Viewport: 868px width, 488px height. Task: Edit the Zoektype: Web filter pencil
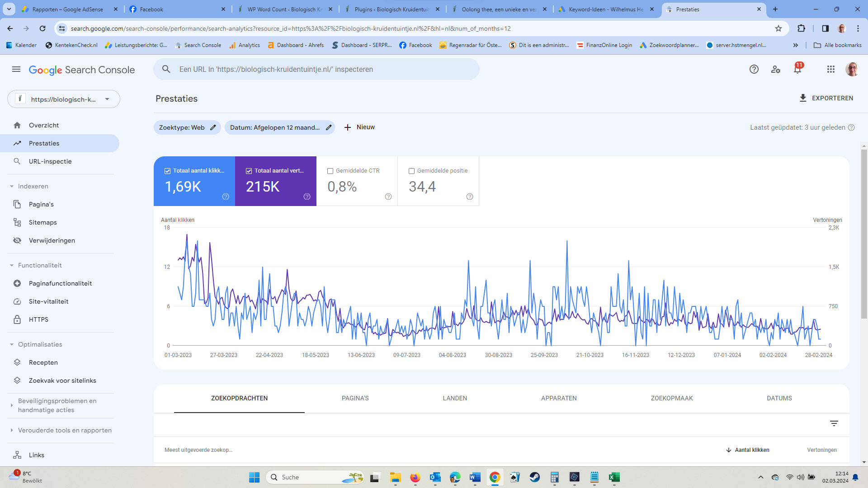[x=213, y=127]
